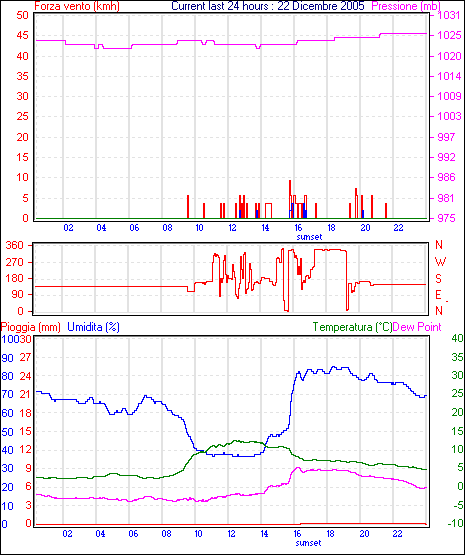Click the hour 12 tick on wind chart

pyautogui.click(x=232, y=228)
